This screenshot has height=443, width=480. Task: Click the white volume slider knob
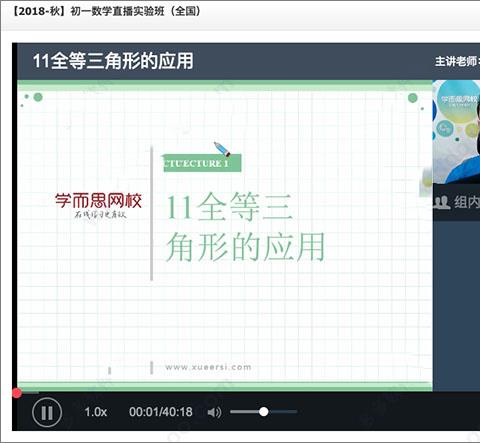(x=264, y=412)
